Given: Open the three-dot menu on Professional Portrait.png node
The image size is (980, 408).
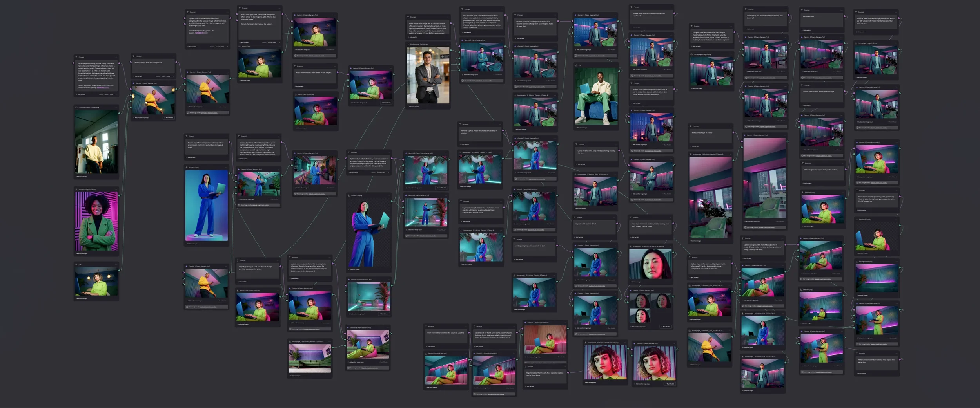Looking at the screenshot, I should [x=448, y=44].
